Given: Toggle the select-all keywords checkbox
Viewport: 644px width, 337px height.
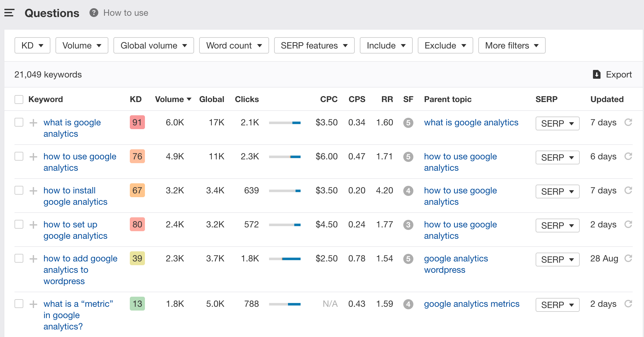Looking at the screenshot, I should click(x=19, y=100).
